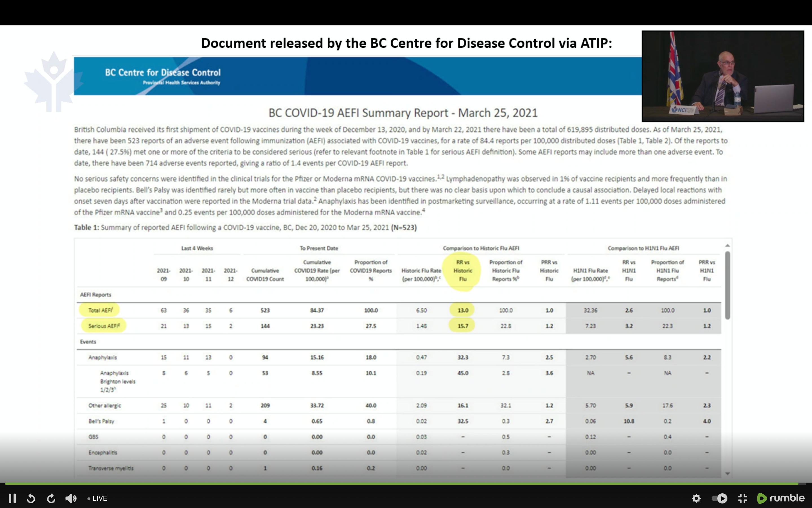Click cumulative count 144 cell

(x=265, y=326)
